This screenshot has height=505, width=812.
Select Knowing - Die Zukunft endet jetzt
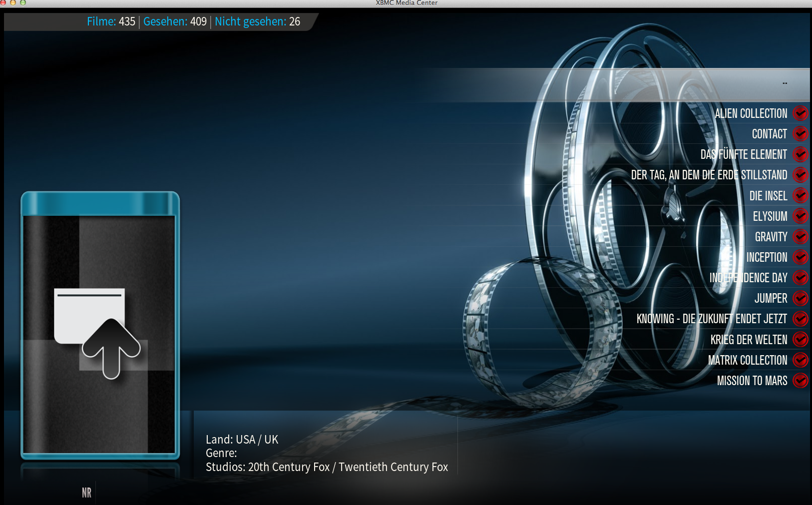(712, 319)
